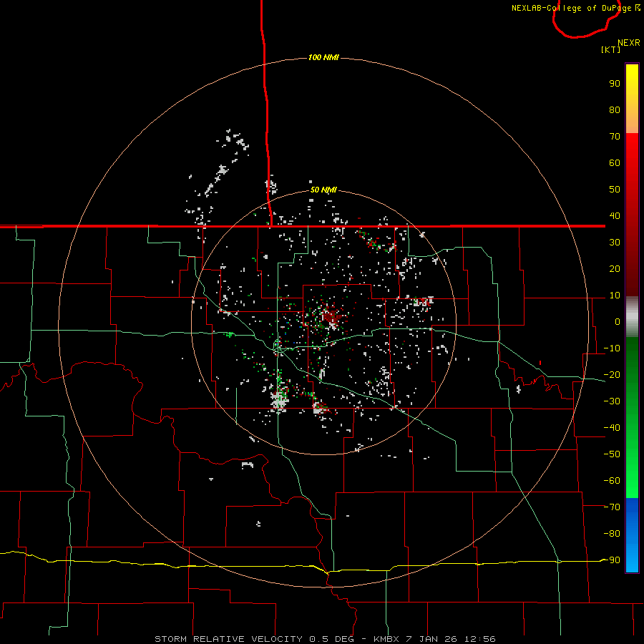Image resolution: width=644 pixels, height=644 pixels.
Task: Click the 12:56 time in bottom caption
Action: [x=480, y=639]
